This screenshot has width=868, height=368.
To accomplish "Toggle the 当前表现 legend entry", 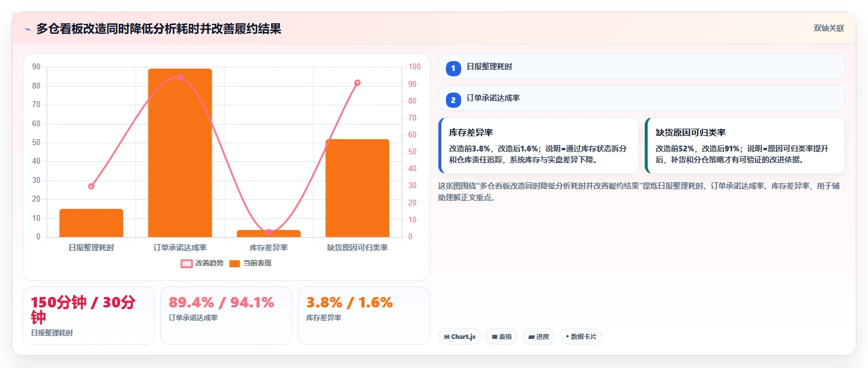I will (x=250, y=263).
